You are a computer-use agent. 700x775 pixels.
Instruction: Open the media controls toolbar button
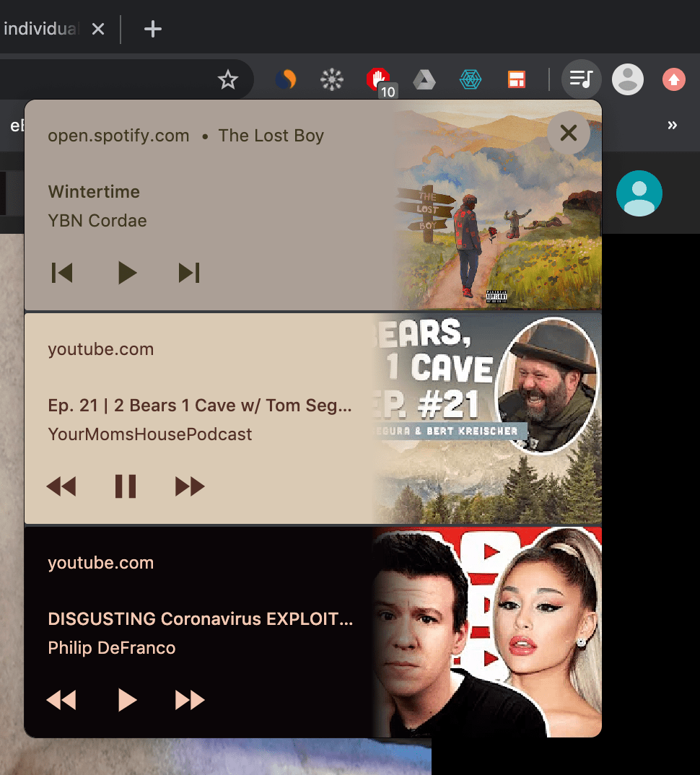pyautogui.click(x=582, y=79)
